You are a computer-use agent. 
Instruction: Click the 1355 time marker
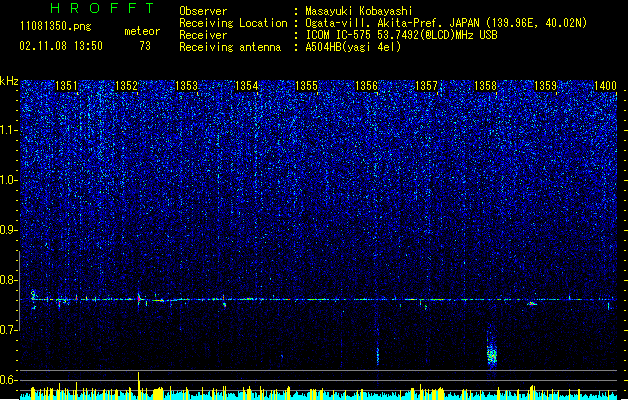click(x=306, y=86)
